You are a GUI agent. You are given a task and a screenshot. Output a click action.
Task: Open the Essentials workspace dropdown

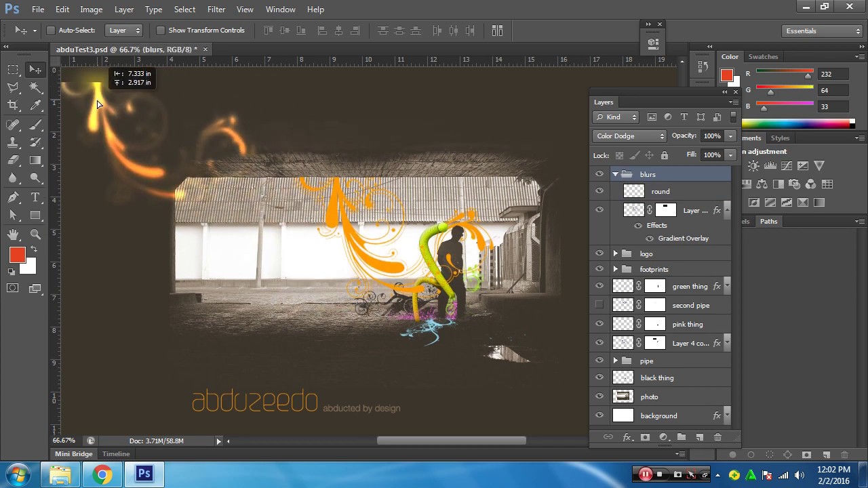(x=821, y=31)
